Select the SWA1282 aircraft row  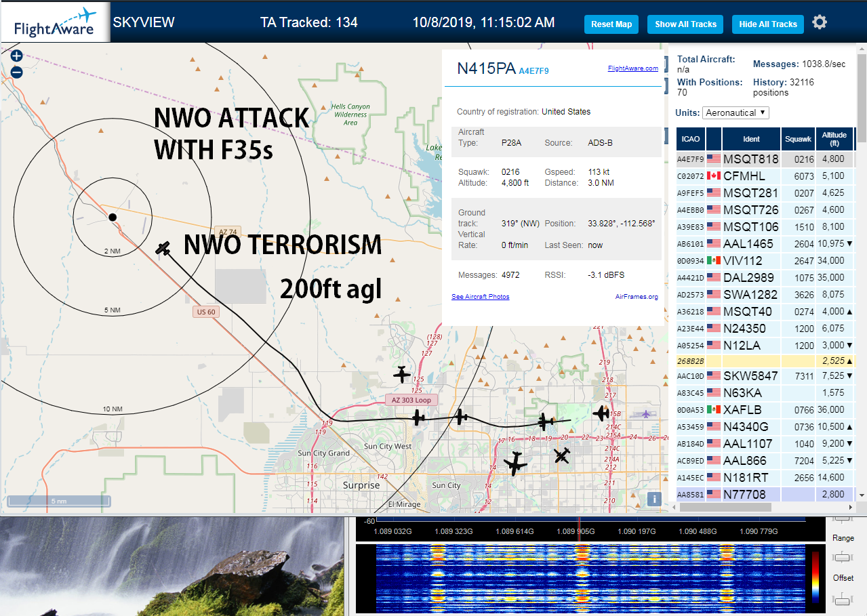pyautogui.click(x=765, y=294)
